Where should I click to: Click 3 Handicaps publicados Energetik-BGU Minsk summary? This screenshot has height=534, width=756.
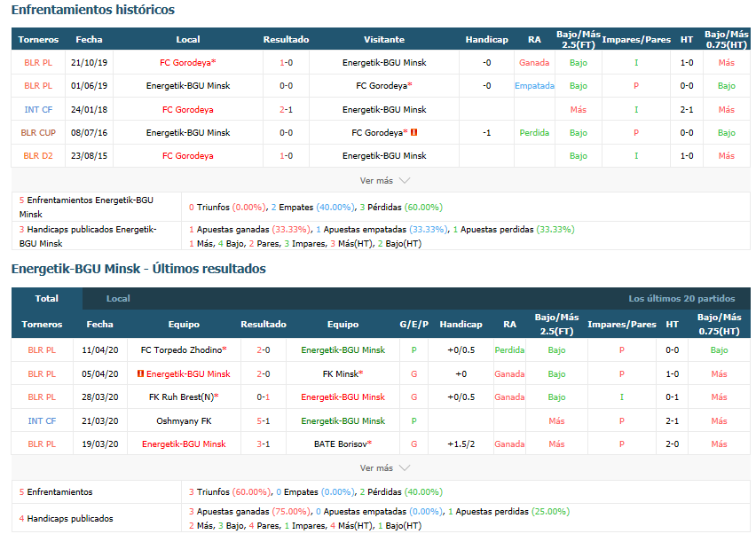tap(88, 236)
